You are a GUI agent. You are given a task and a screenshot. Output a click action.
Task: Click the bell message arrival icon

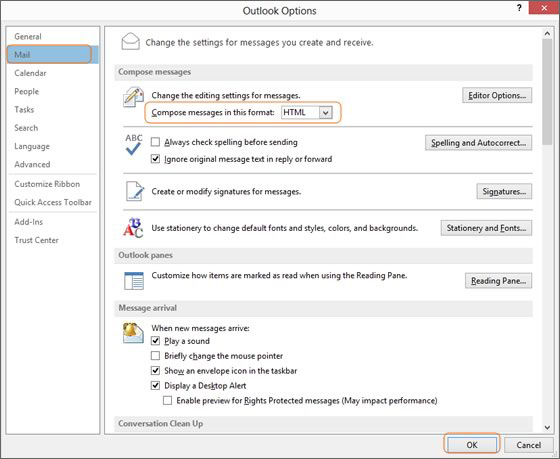point(133,333)
